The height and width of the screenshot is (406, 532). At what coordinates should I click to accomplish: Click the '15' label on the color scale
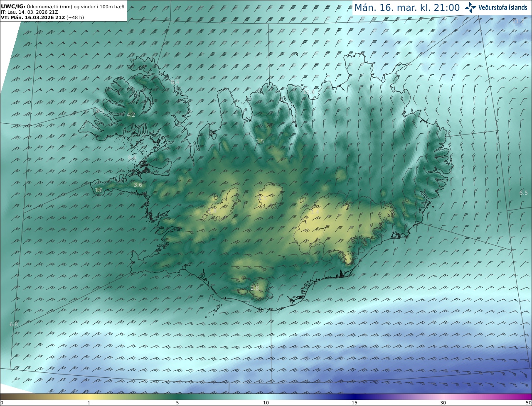[x=355, y=403]
